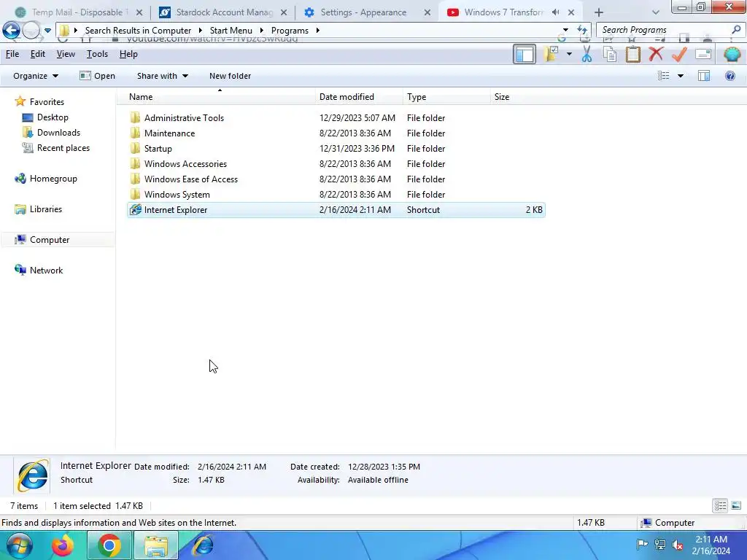Screen dimensions: 747x560
Task: Open properties with the orange checkmark icon
Action: pyautogui.click(x=679, y=54)
